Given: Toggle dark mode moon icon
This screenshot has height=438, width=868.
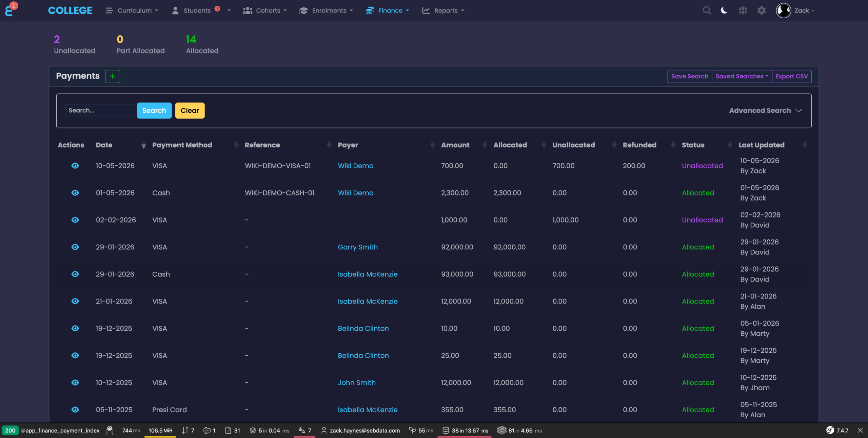Looking at the screenshot, I should [724, 11].
